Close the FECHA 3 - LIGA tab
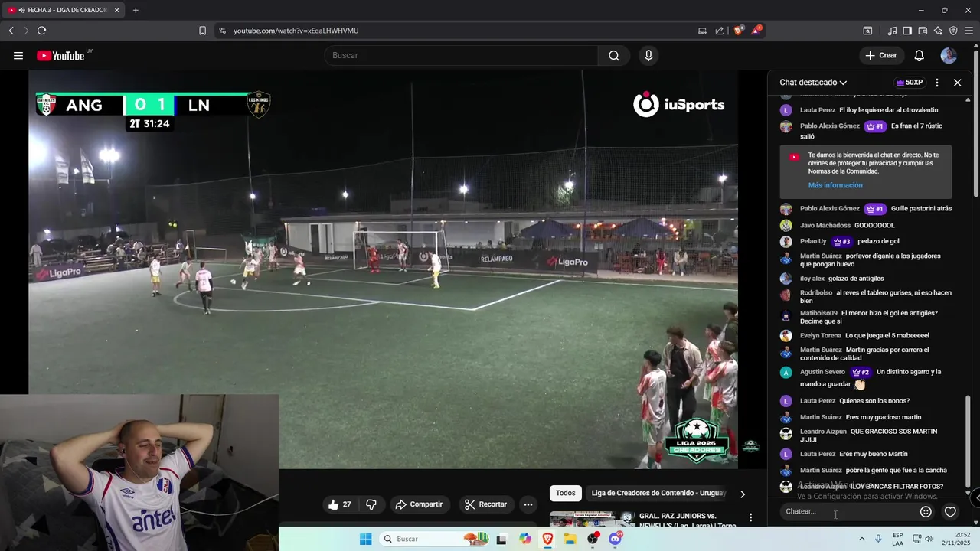 (x=117, y=10)
